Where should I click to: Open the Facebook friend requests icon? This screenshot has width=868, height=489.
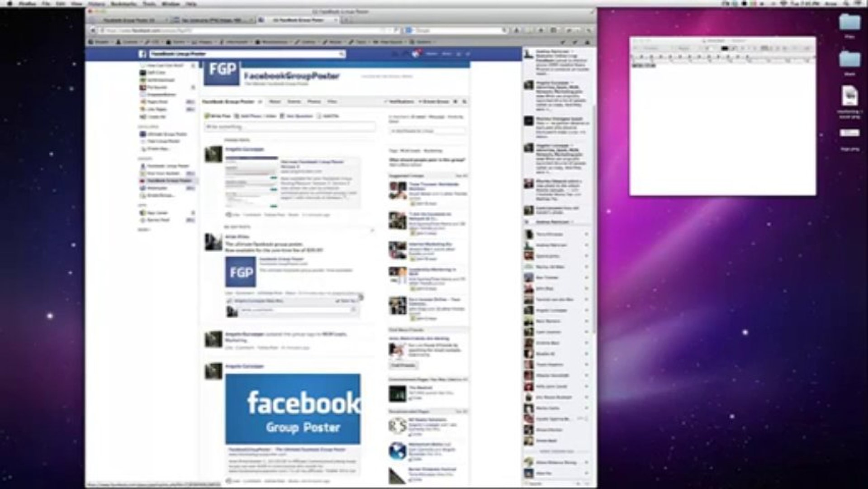click(x=395, y=54)
